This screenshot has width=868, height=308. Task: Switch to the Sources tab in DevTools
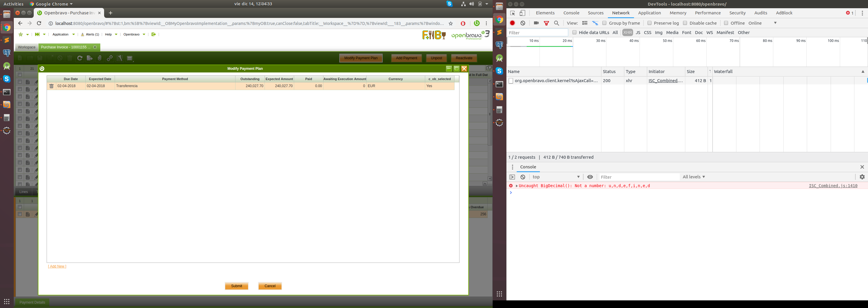tap(595, 13)
